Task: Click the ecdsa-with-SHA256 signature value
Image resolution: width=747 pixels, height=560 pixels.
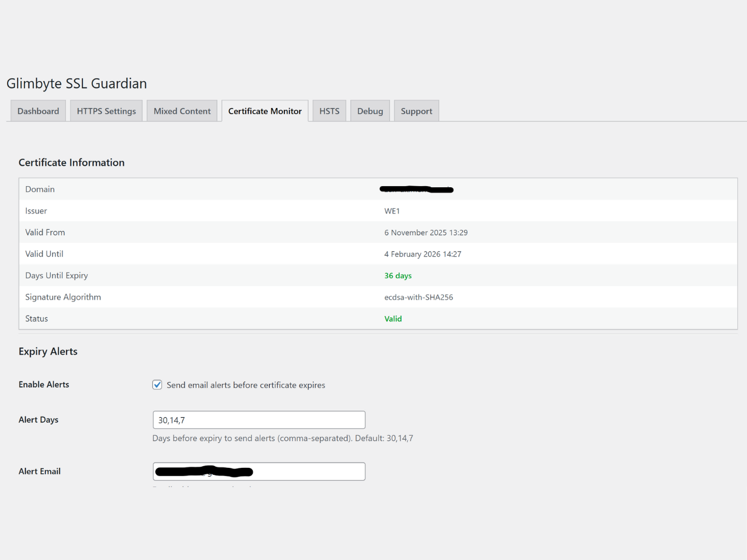Action: pyautogui.click(x=418, y=297)
